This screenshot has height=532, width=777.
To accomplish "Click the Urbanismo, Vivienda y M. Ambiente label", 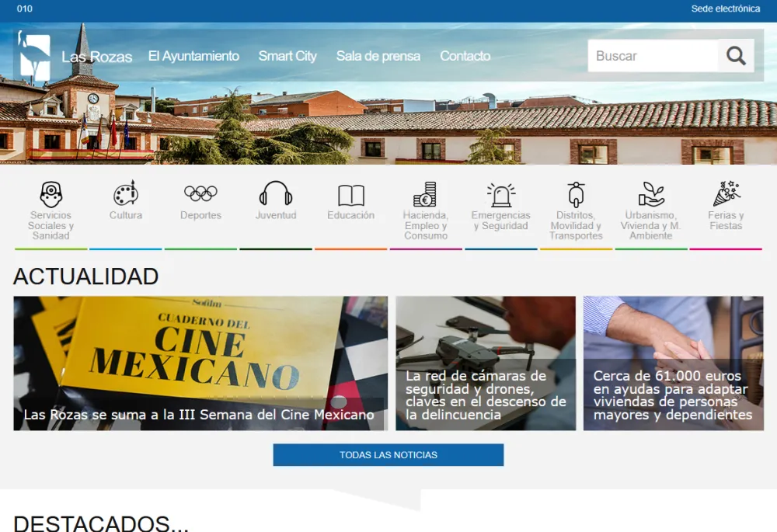I will click(650, 225).
